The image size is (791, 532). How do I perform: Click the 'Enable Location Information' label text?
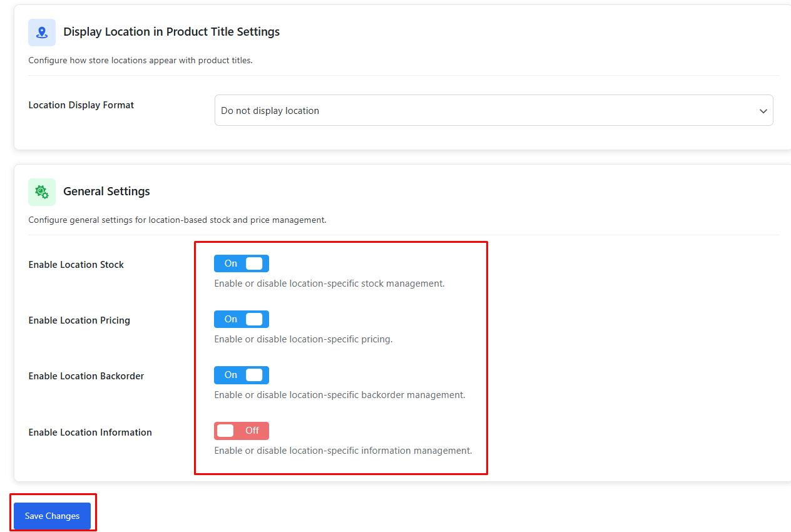point(89,432)
